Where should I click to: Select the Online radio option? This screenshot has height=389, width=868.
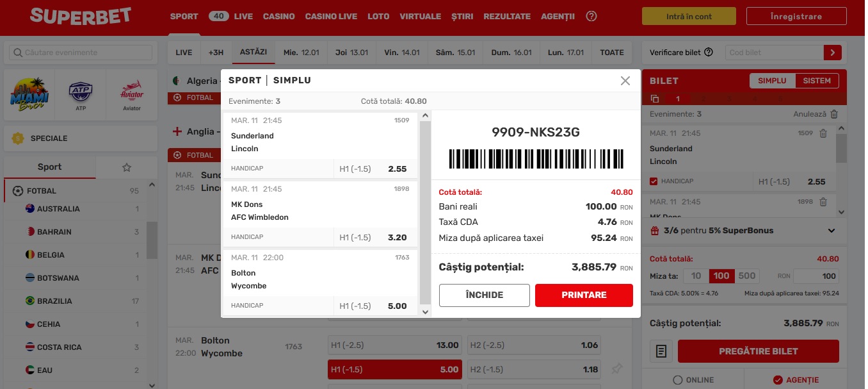pos(677,380)
